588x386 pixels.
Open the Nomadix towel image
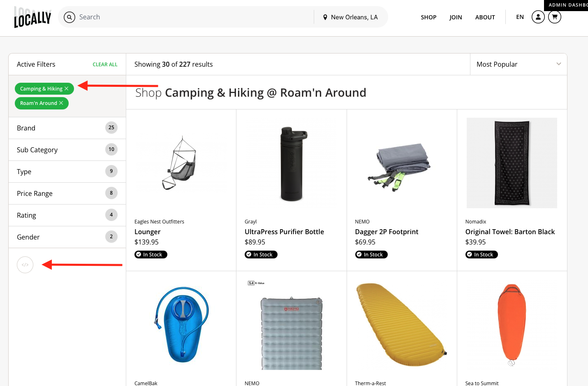click(512, 163)
